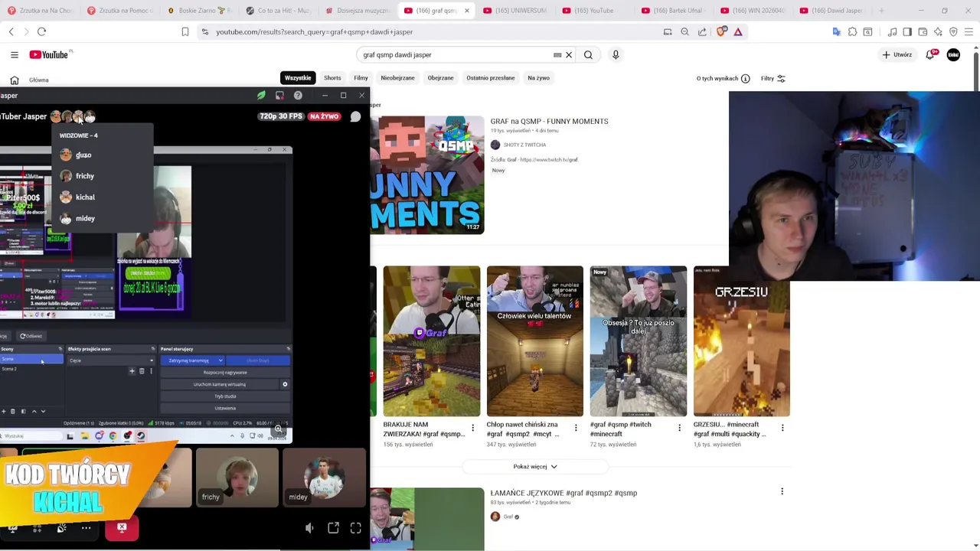Open YouTube notifications bell

coord(930,54)
